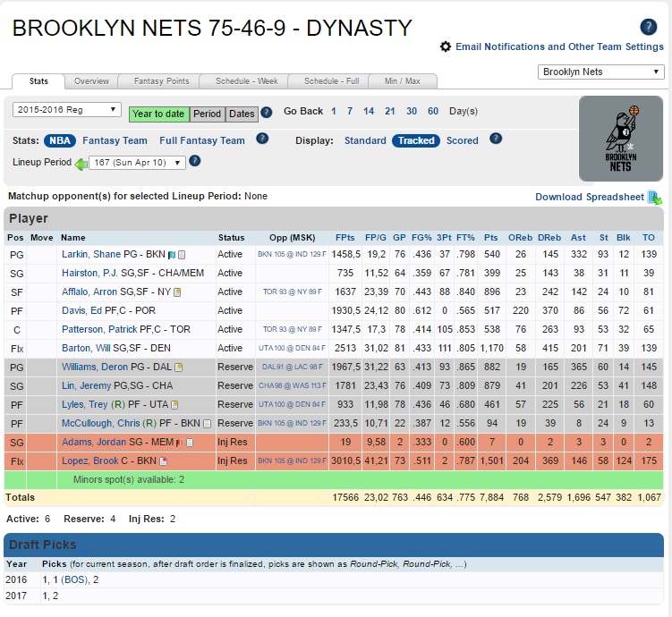
Task: Click the Download Spreadsheet link
Action: (590, 197)
